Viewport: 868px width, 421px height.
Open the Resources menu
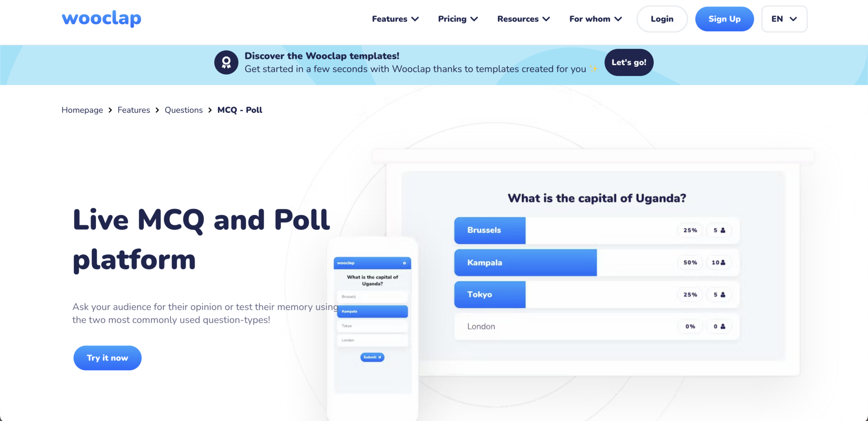[x=523, y=19]
